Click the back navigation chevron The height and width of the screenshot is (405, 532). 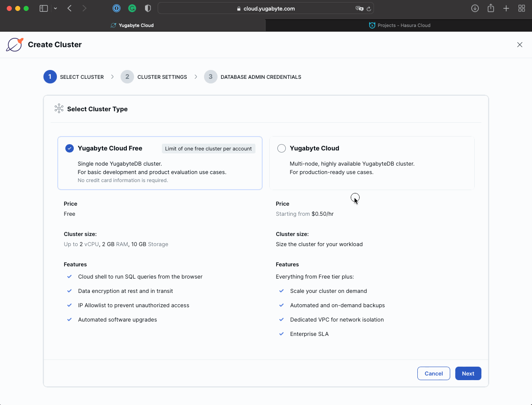point(69,8)
